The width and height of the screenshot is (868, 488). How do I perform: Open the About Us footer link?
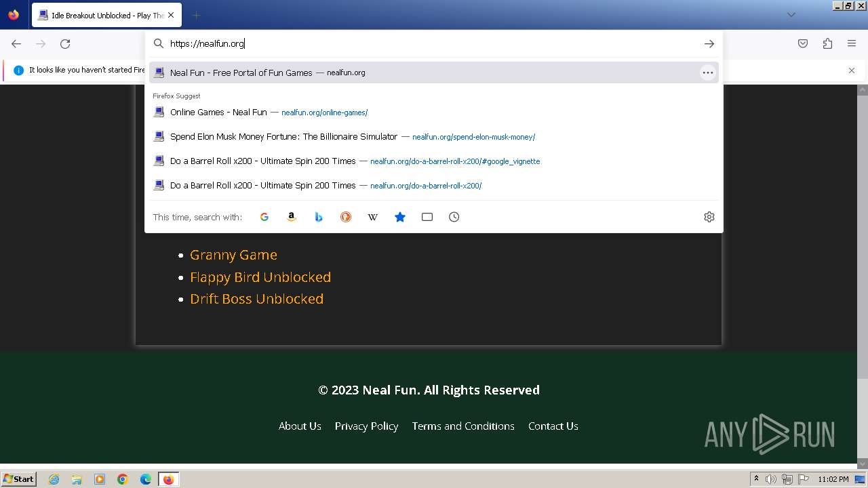300,426
